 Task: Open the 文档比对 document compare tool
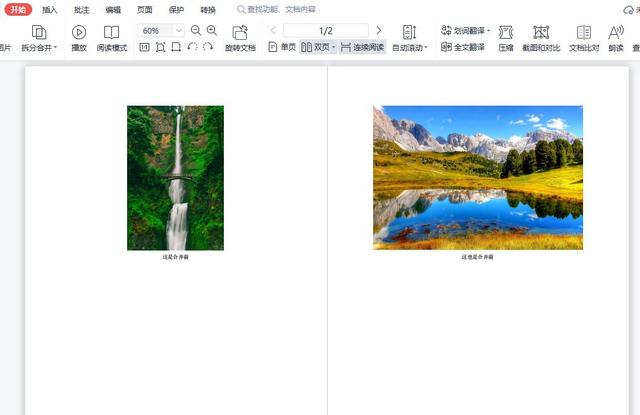tap(584, 38)
